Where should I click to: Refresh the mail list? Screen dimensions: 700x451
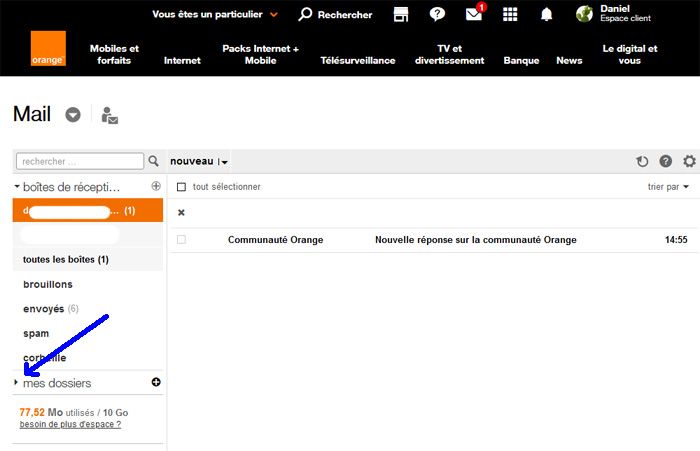(642, 161)
